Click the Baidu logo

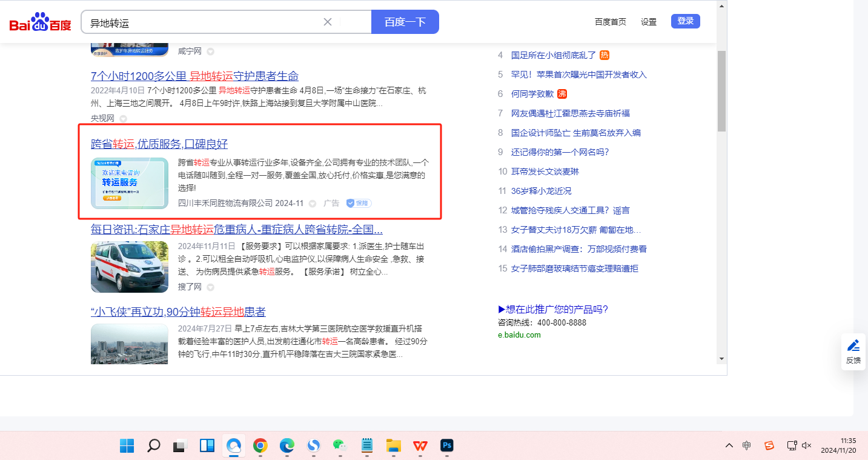tap(40, 22)
